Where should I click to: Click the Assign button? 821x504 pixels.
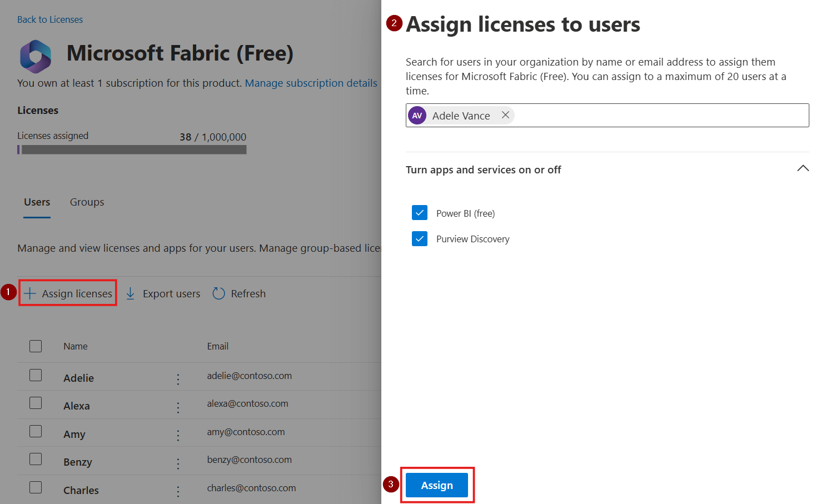click(437, 485)
